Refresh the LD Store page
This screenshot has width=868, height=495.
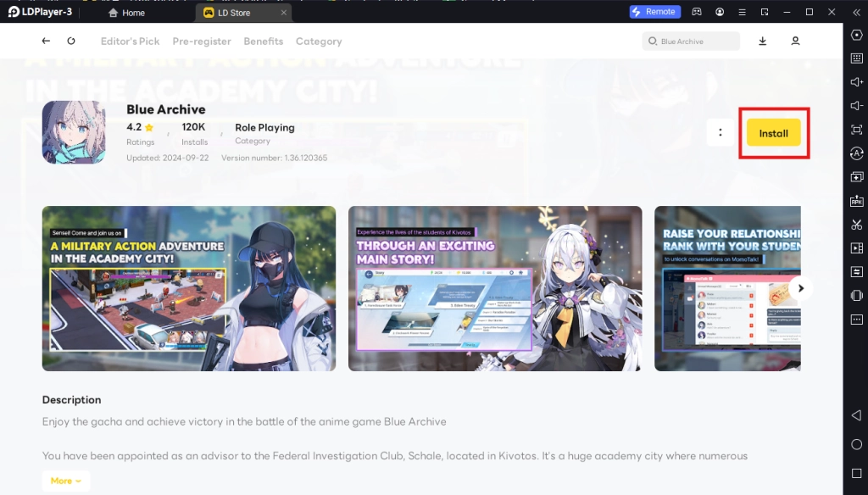71,41
